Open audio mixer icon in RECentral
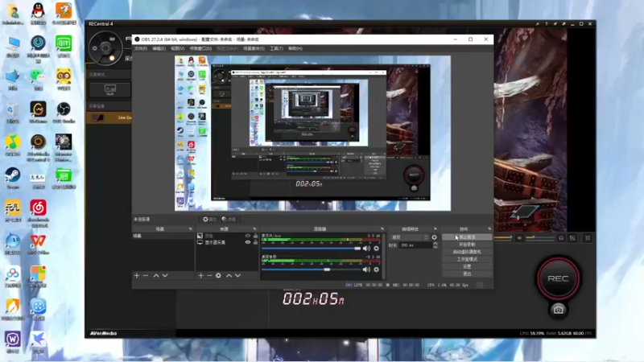644x362 pixels. [x=572, y=237]
